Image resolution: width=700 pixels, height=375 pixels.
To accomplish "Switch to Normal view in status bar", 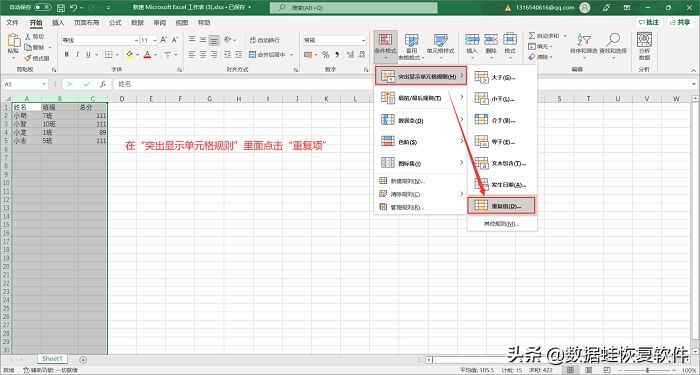I will (x=571, y=371).
